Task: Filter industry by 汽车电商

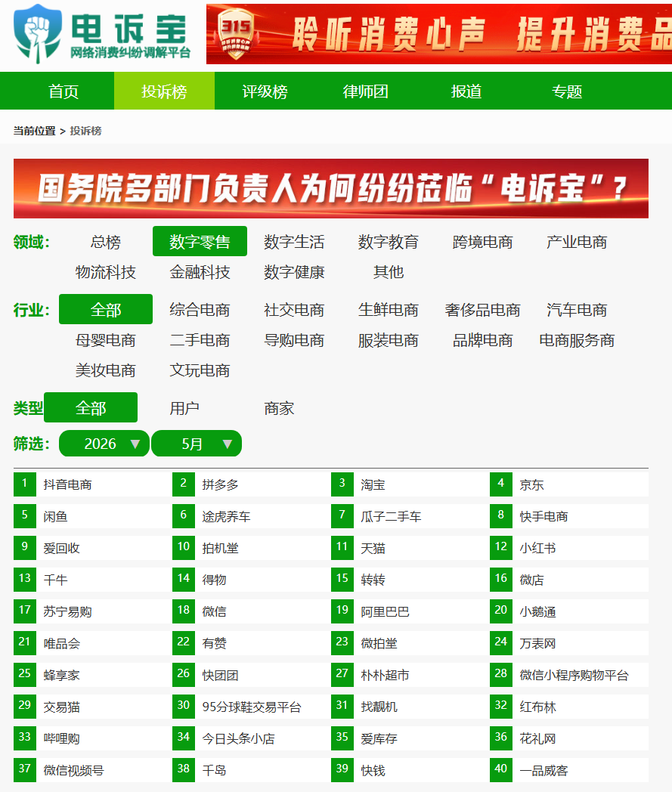Action: coord(577,310)
